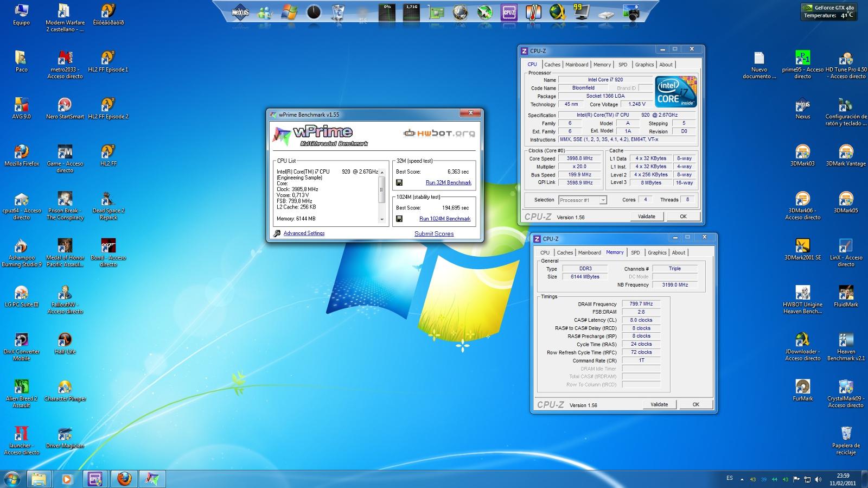Viewport: 868px width, 488px height.
Task: Open the prime95 desktop shortcut
Action: pyautogui.click(x=803, y=65)
